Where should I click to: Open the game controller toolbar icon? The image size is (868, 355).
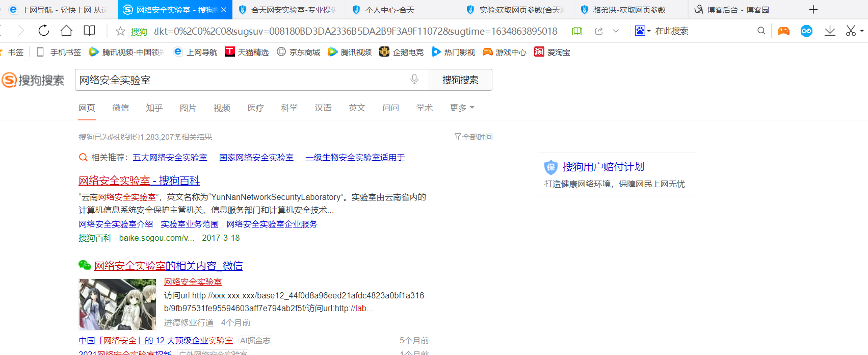(783, 31)
